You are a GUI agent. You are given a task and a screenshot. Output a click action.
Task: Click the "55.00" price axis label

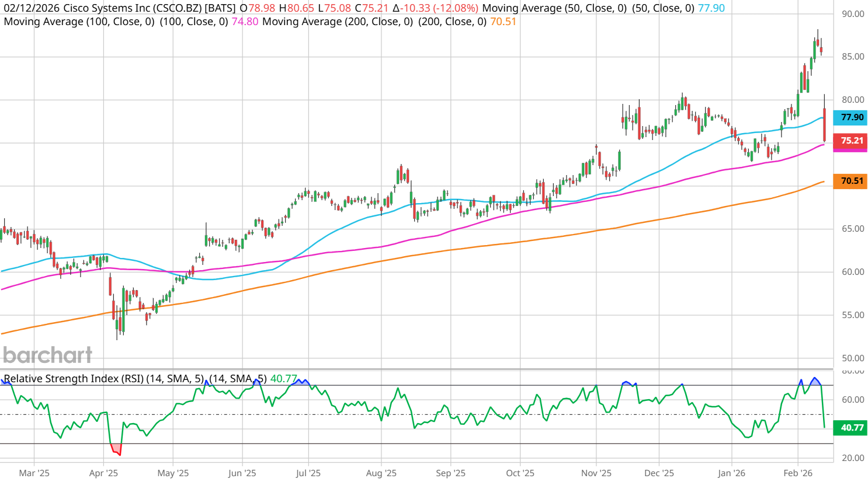(853, 315)
